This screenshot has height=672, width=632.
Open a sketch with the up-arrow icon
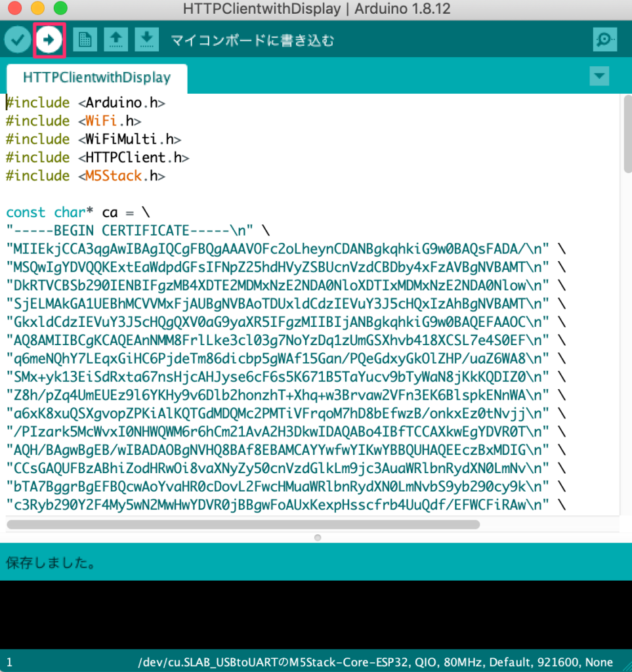click(x=116, y=40)
